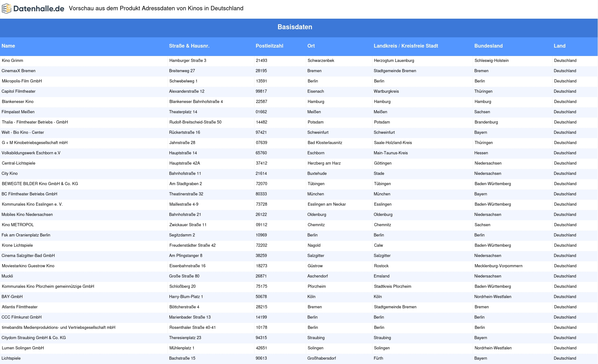Click Moviestarkino Guestrow Kino
This screenshot has width=598, height=364.
[28, 266]
